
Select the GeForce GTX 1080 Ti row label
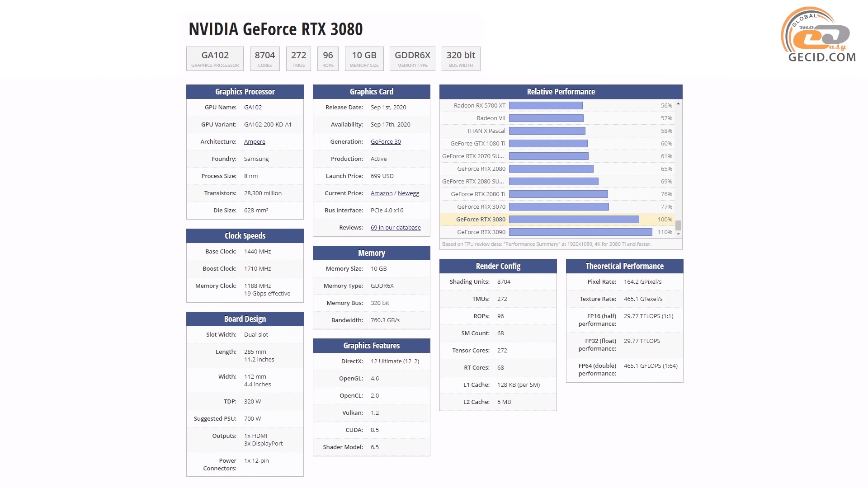477,143
